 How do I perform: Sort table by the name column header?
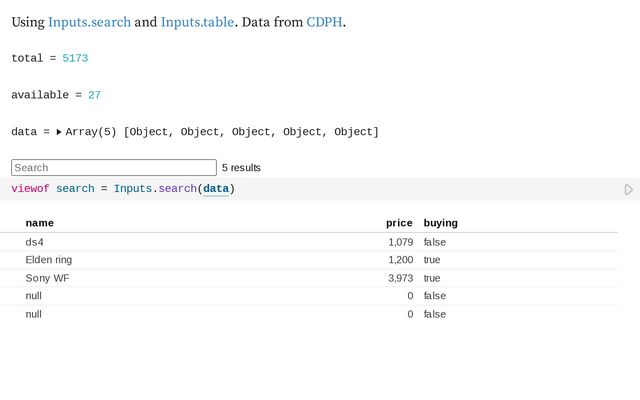[x=40, y=222]
